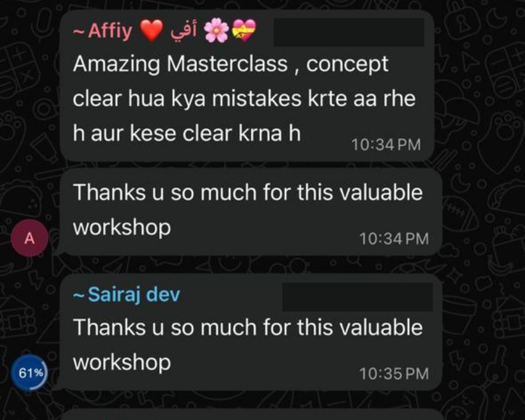Tap the 10:34 PM timestamp on Masterclass message
The width and height of the screenshot is (525, 420).
pyautogui.click(x=386, y=145)
